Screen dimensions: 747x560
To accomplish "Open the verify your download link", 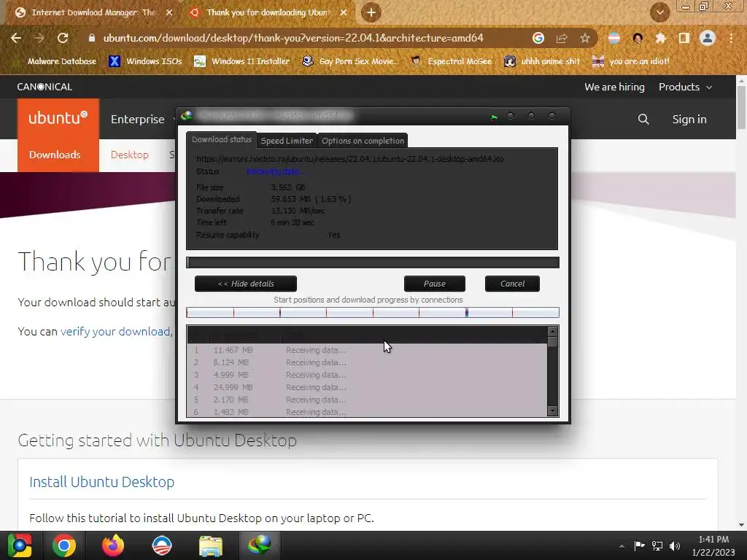I will tap(115, 331).
